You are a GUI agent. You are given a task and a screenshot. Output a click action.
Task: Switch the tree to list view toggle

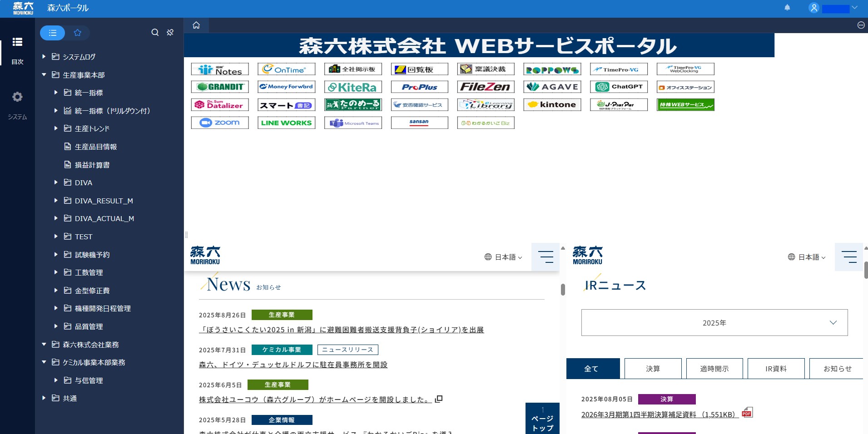[x=53, y=33]
